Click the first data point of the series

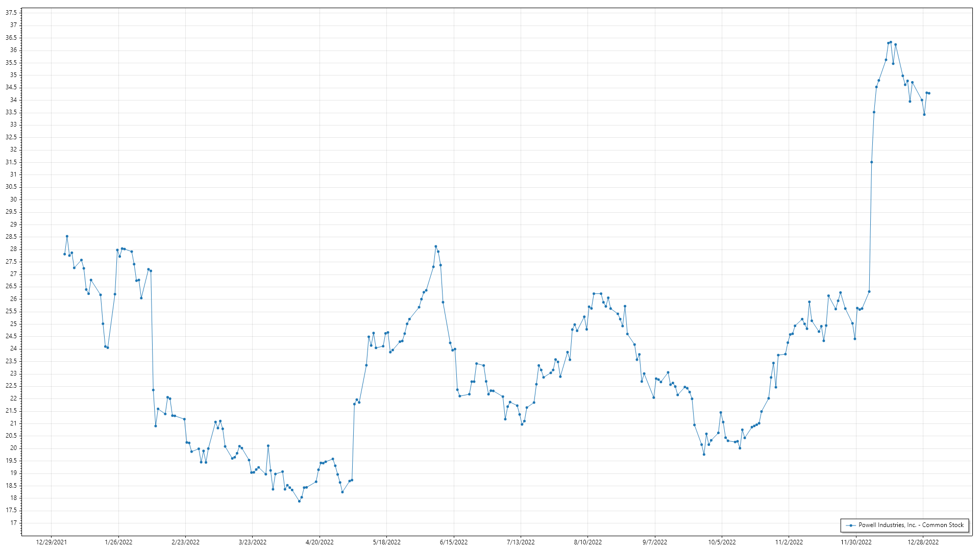[x=65, y=254]
